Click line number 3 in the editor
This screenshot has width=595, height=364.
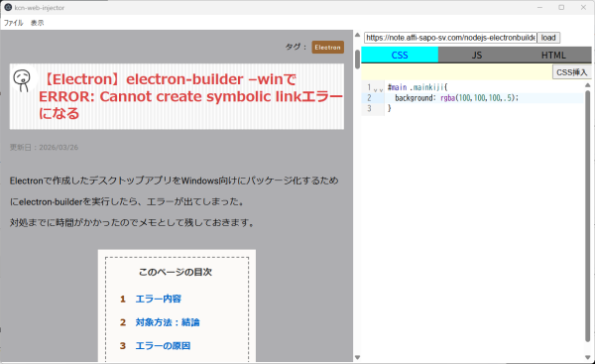[x=369, y=108]
